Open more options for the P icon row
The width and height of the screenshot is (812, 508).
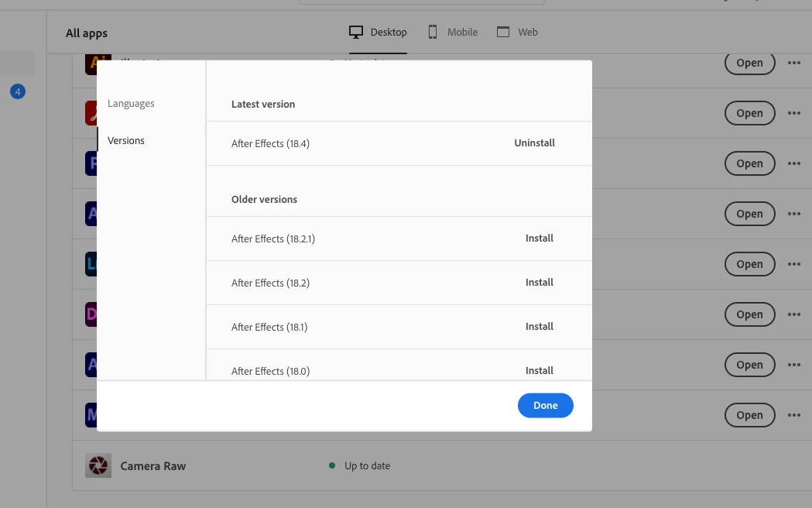point(794,163)
